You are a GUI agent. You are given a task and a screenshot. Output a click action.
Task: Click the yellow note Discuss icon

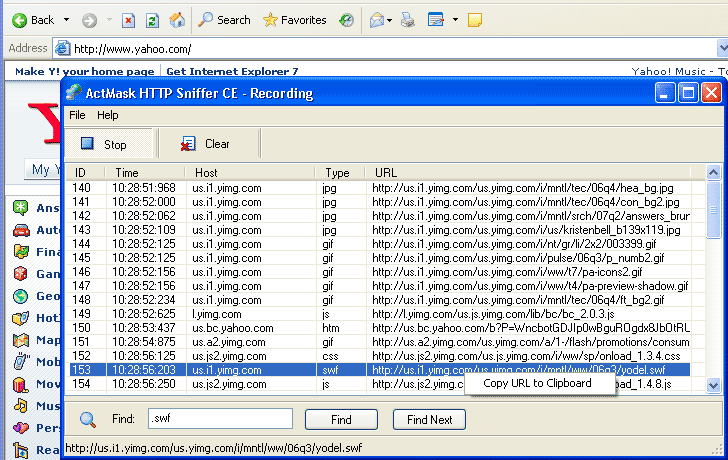[474, 20]
